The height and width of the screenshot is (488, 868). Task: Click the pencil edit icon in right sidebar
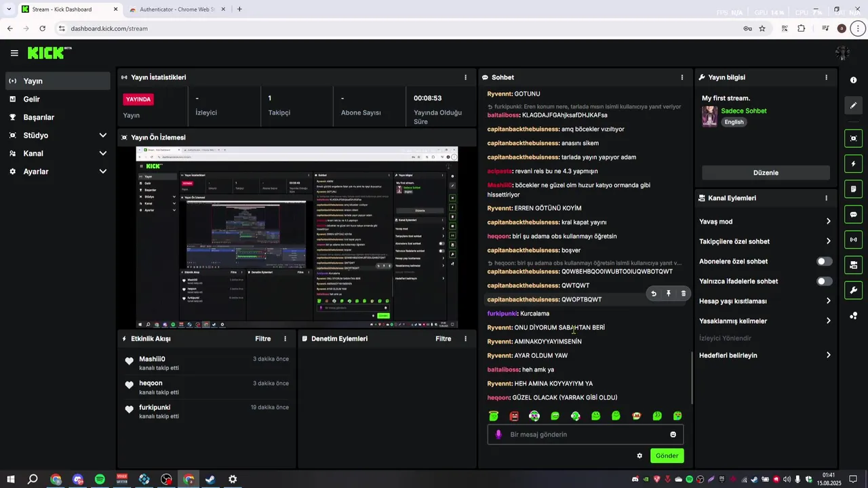853,105
